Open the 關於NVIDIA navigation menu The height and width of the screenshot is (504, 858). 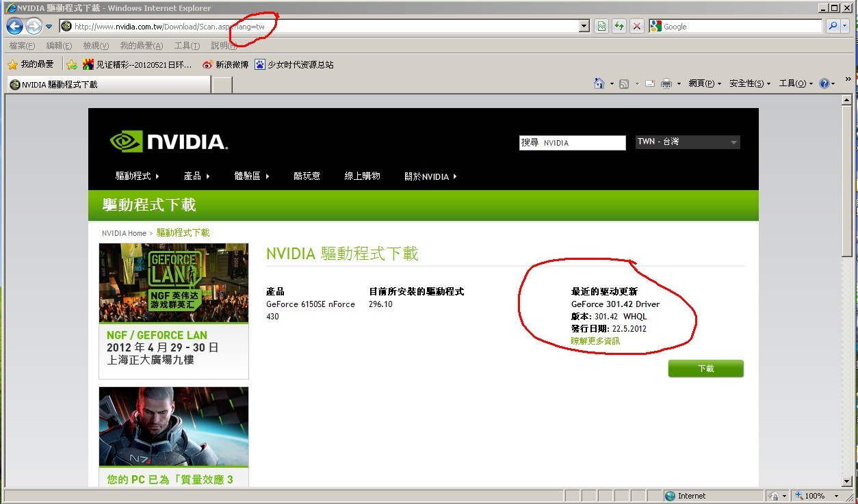[430, 176]
